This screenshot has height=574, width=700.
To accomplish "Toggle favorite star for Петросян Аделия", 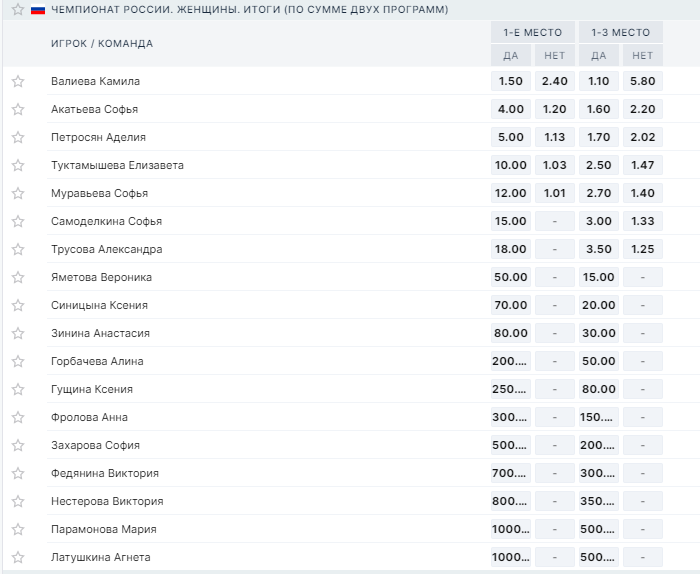I will 17,137.
